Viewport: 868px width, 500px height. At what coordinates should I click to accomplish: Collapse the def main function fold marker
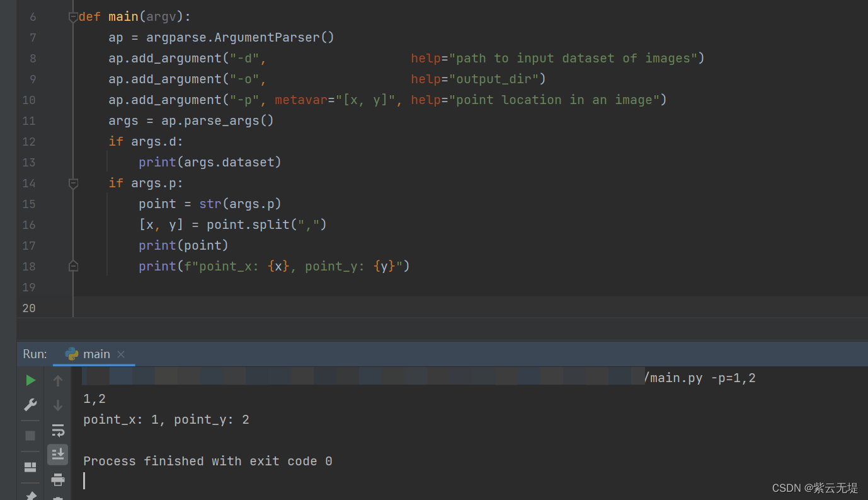[x=73, y=17]
